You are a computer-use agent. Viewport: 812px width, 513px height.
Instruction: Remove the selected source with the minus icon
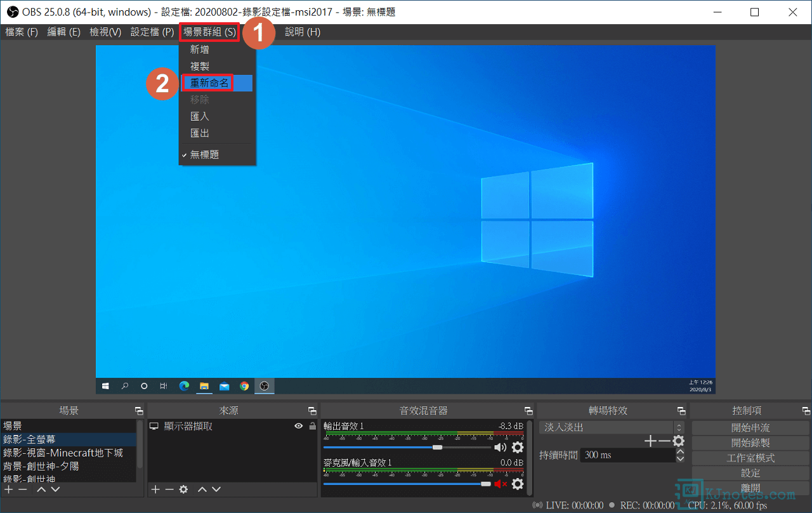(169, 489)
